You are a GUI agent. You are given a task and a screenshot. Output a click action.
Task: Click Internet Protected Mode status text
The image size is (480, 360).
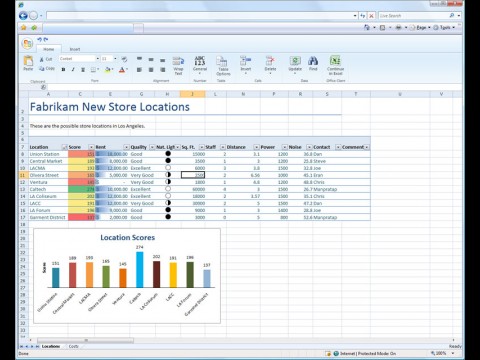(x=368, y=353)
